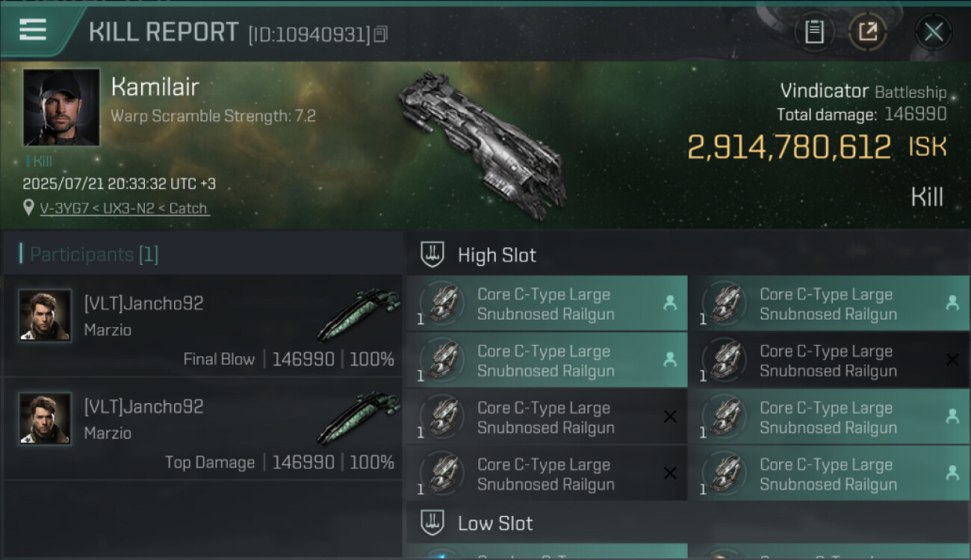Share the kill report via export icon
This screenshot has height=560, width=971.
[867, 32]
